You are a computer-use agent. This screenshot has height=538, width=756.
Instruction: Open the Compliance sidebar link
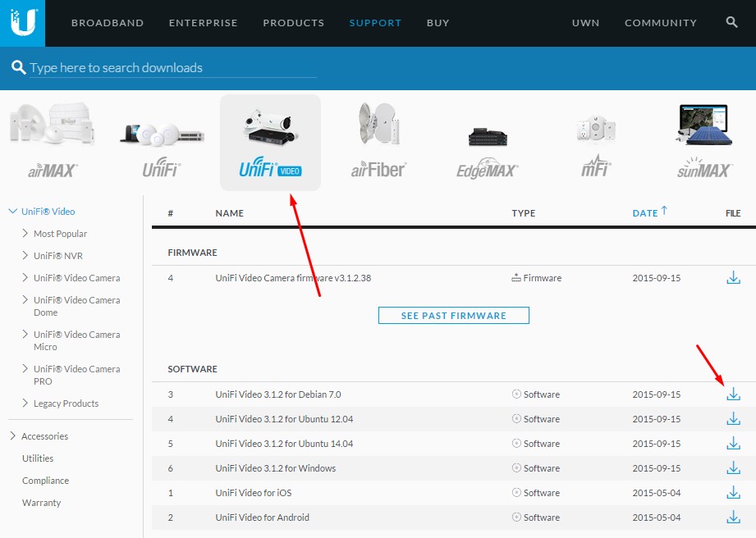tap(45, 481)
